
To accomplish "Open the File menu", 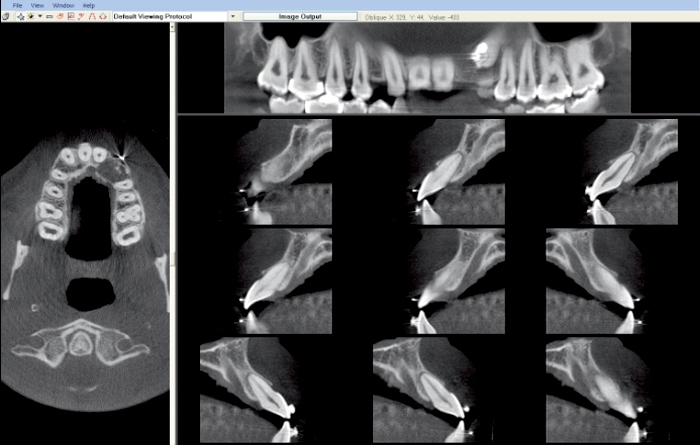I will pos(17,5).
